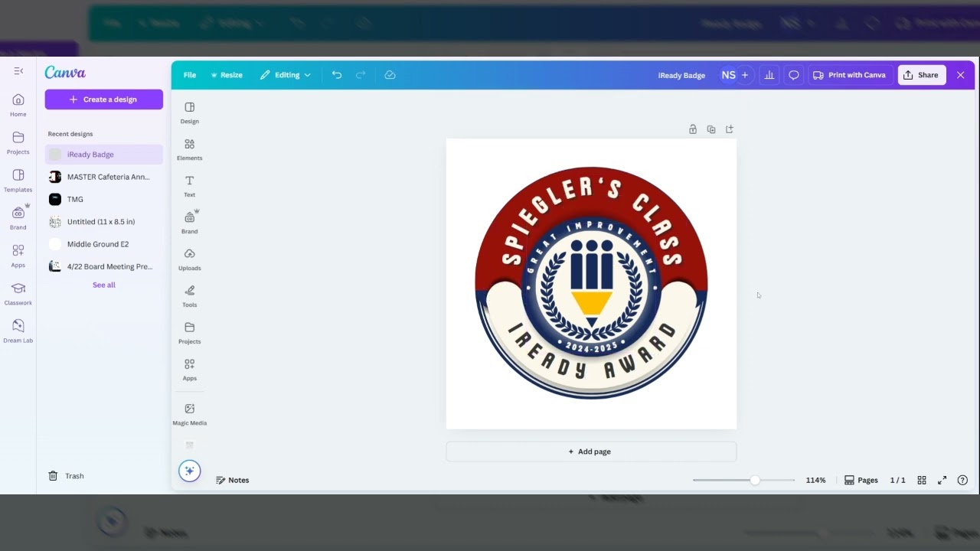Close the editor window
980x551 pixels.
pyautogui.click(x=961, y=75)
